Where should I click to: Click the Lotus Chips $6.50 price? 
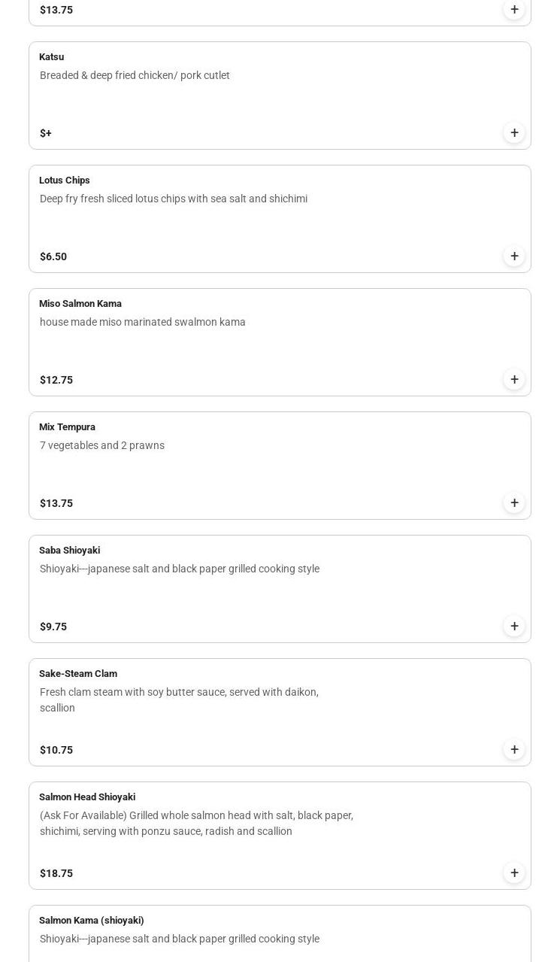[53, 256]
